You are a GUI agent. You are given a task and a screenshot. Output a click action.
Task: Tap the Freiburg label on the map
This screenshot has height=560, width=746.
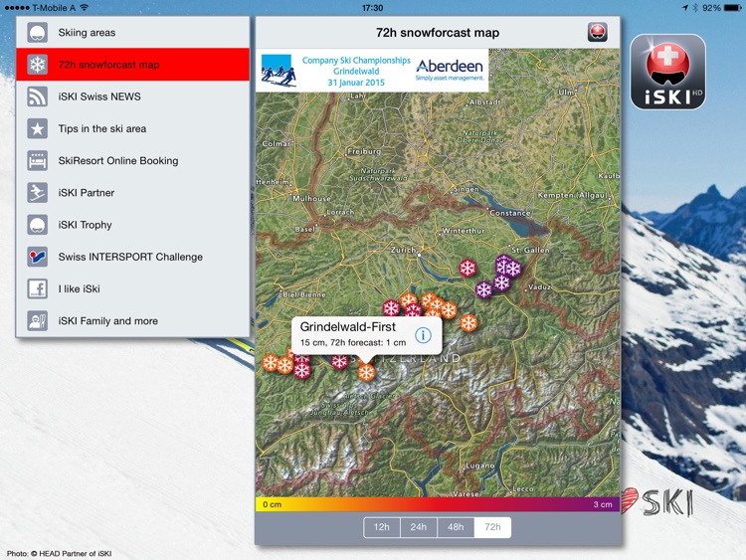(364, 151)
